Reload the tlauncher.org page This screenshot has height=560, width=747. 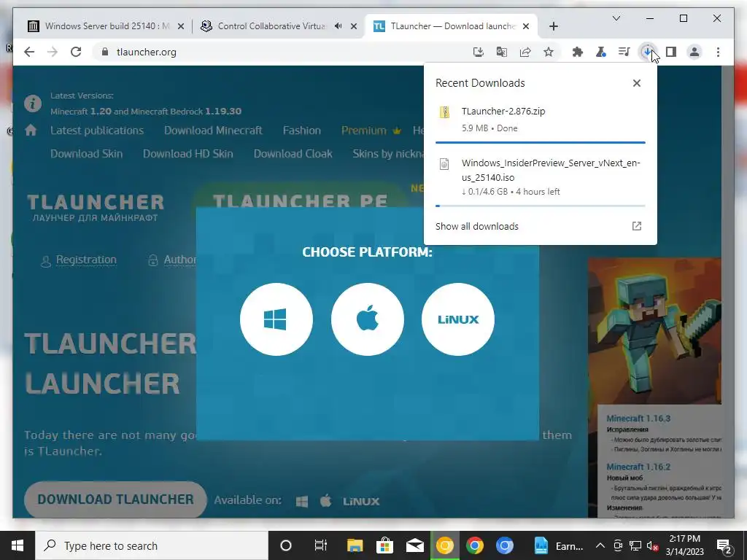pos(76,52)
